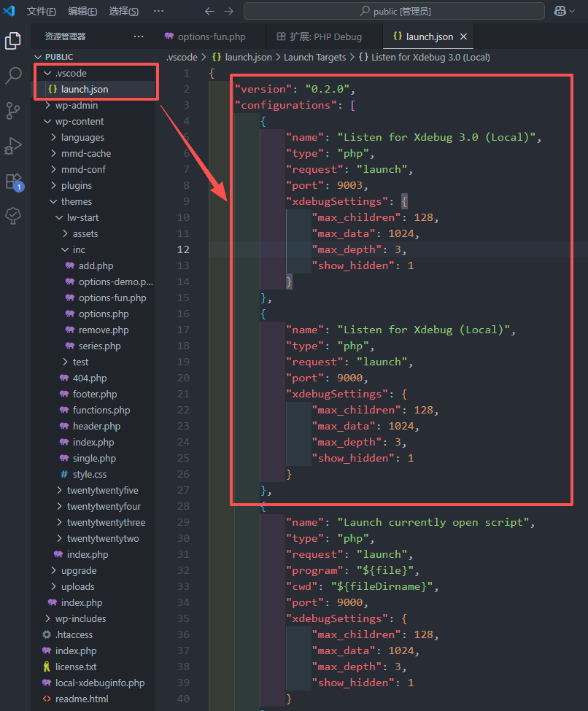Click the Launch Targets breadcrumb
Image resolution: width=588 pixels, height=711 pixels.
point(315,57)
